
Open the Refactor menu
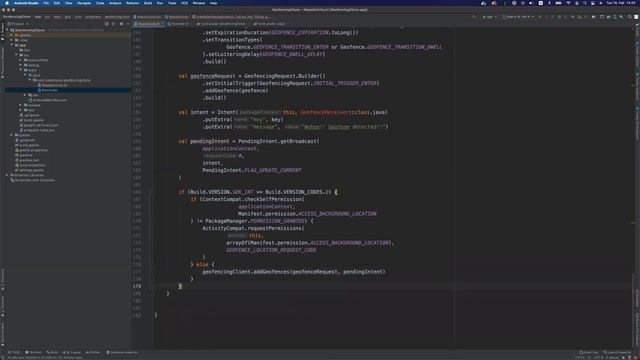(132, 3)
